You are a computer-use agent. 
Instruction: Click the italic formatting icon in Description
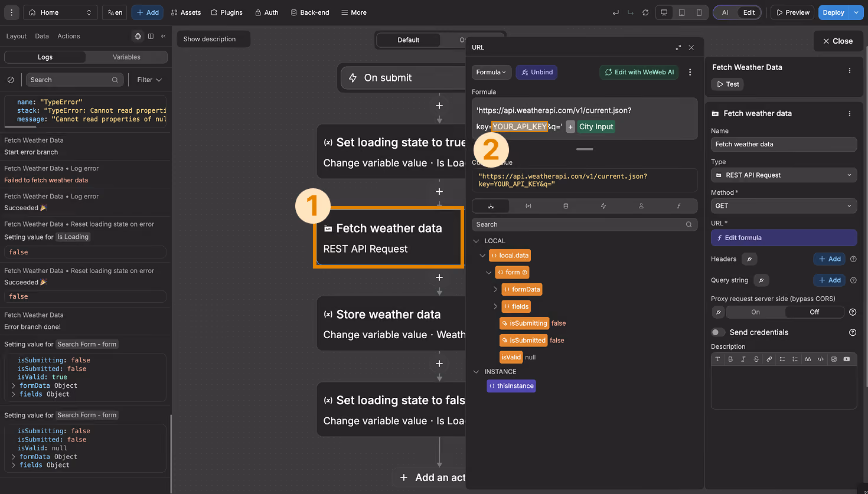pos(743,359)
